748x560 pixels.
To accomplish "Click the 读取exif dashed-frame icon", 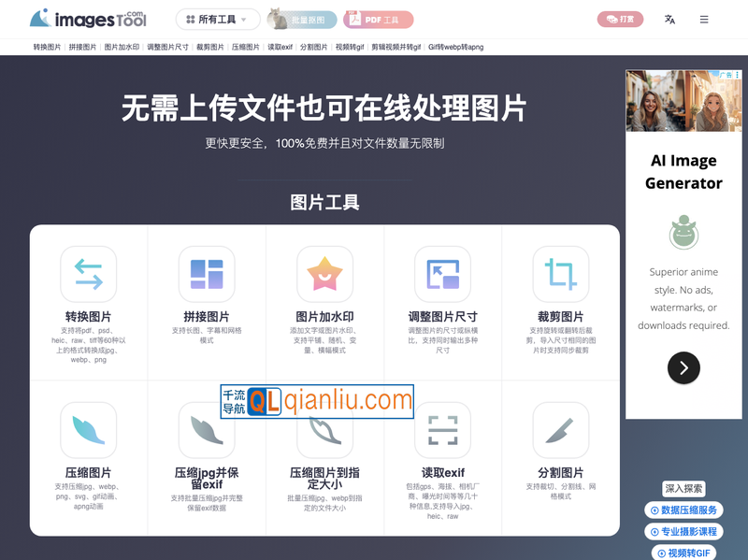I will point(442,429).
